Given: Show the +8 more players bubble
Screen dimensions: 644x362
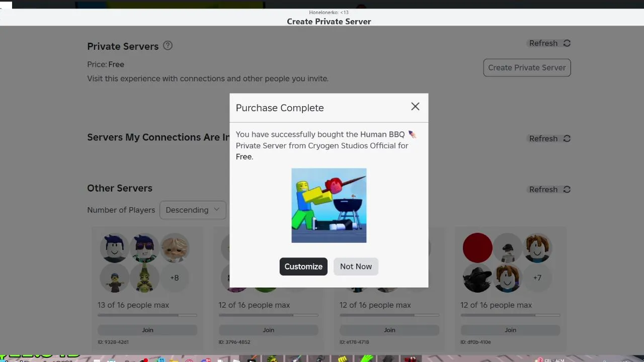Looking at the screenshot, I should 175,278.
